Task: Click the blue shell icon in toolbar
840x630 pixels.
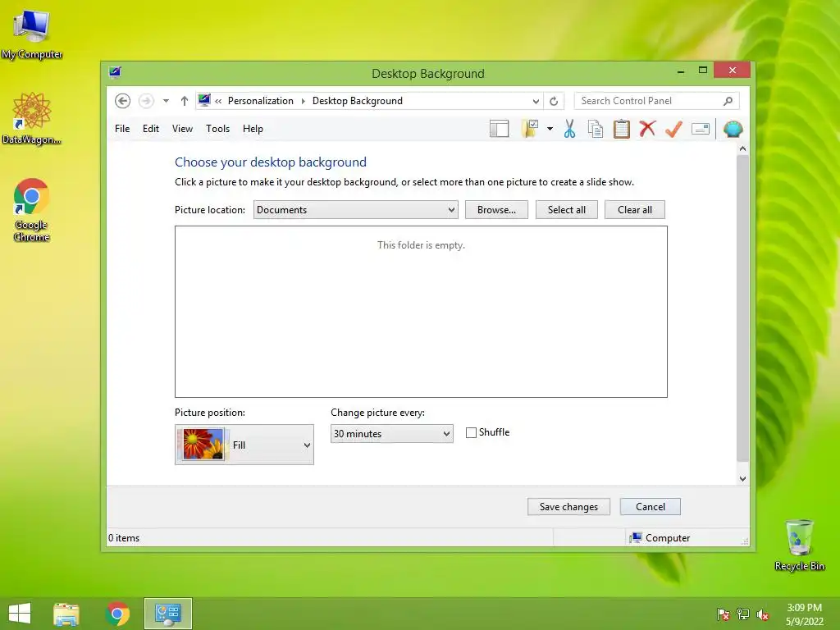Action: (x=733, y=129)
